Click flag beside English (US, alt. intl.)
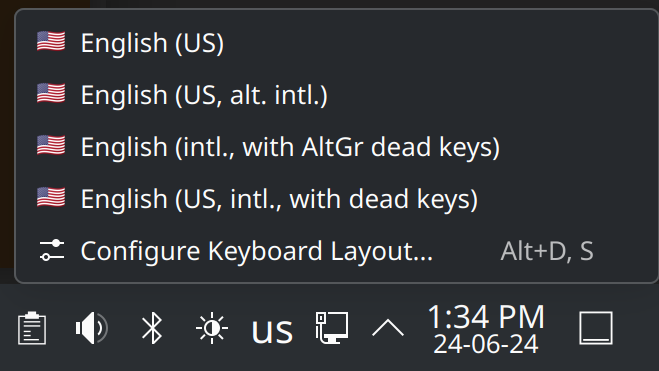This screenshot has width=659, height=371. [51, 93]
